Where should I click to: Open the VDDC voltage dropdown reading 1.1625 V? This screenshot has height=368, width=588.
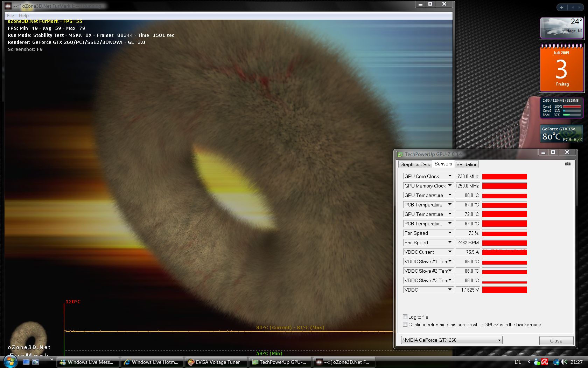coord(450,290)
